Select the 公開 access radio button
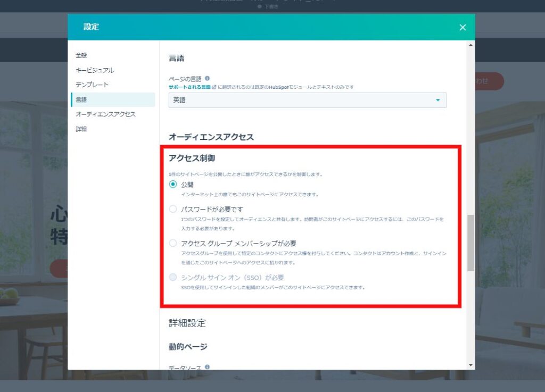Image resolution: width=545 pixels, height=392 pixels. [x=172, y=183]
